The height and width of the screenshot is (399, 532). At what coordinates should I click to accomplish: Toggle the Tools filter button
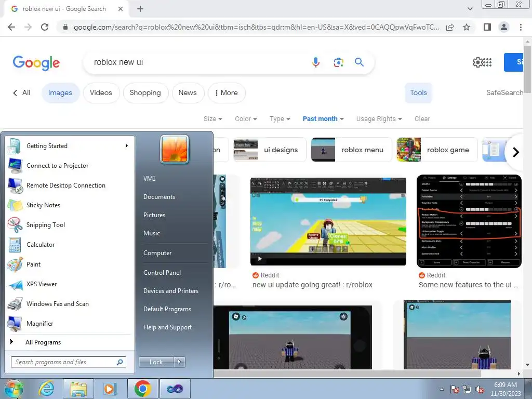point(418,92)
